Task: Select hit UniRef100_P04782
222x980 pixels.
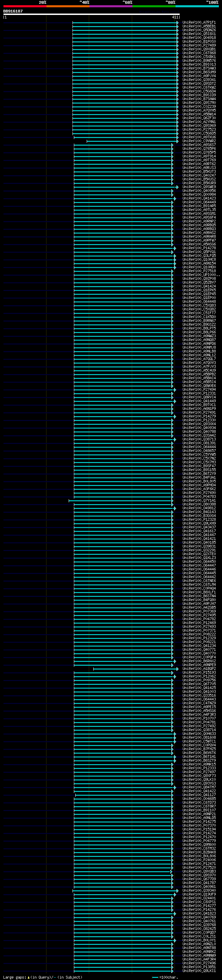Action: [199, 618]
